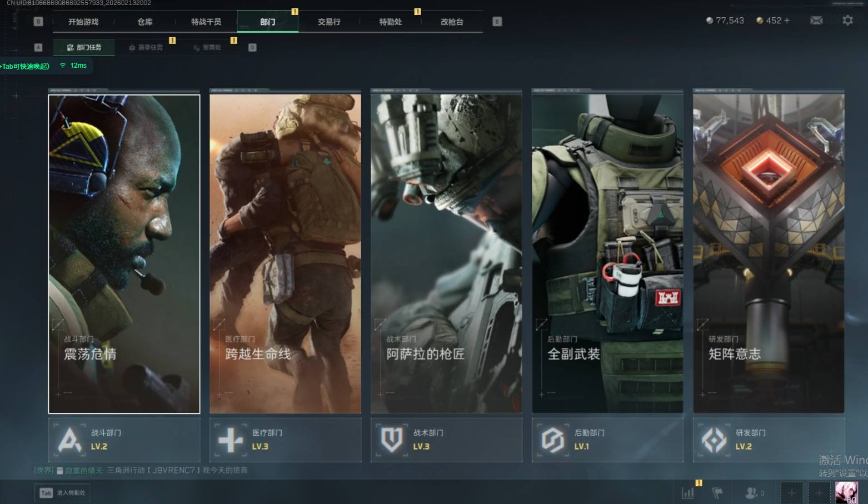
Task: Click the 战斗部门 LV.2 panel
Action: (x=124, y=440)
